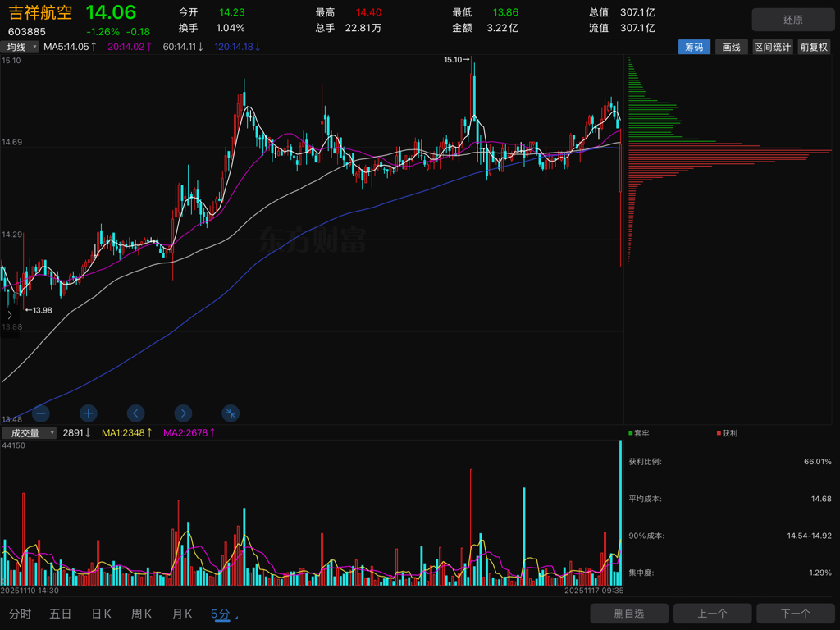The image size is (840, 630).
Task: Switch to the 月K tab
Action: (182, 614)
